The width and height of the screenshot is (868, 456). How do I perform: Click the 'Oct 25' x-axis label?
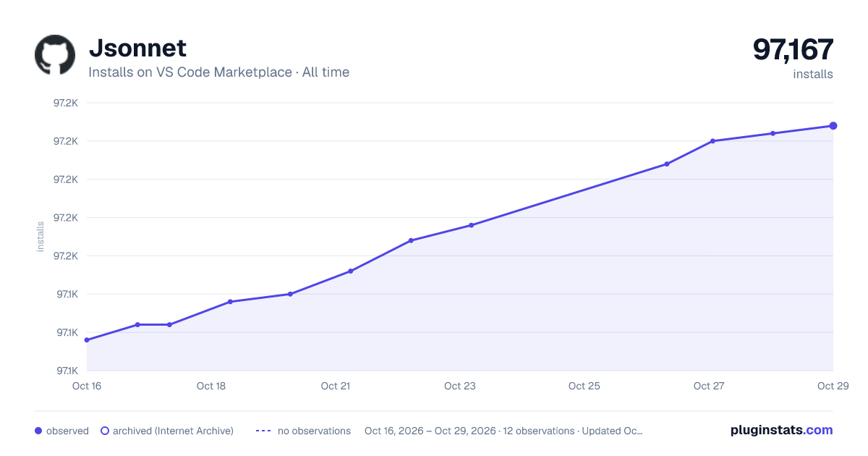click(x=584, y=386)
